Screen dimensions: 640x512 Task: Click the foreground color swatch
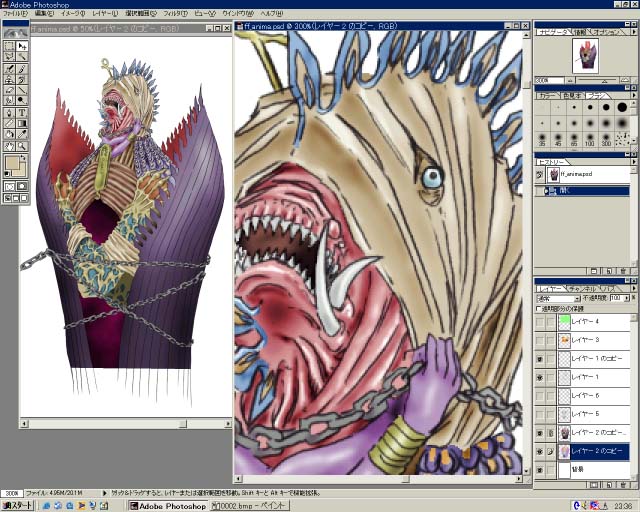click(x=13, y=162)
